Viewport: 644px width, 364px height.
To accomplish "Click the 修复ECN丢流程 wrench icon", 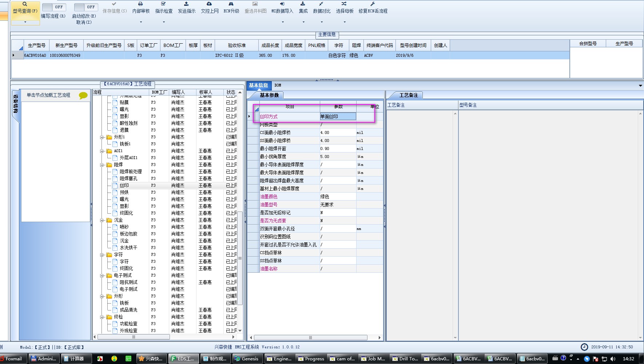I will (x=373, y=4).
